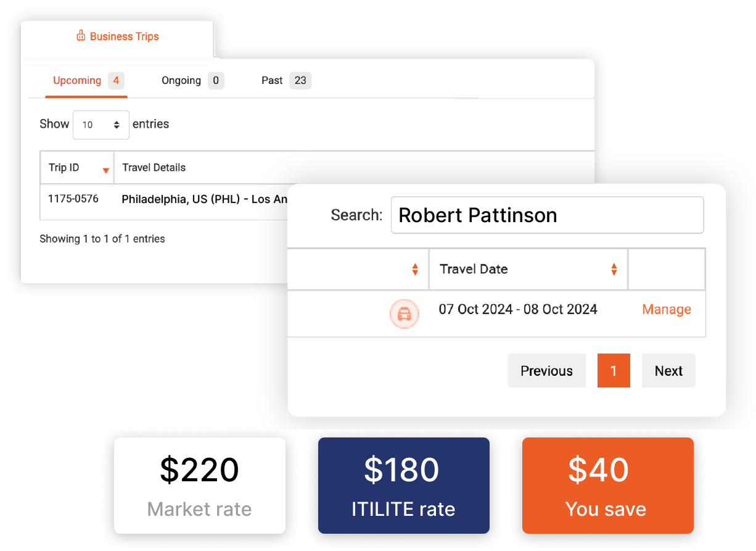This screenshot has width=756, height=551.
Task: Click the Manage link for the trip
Action: point(666,310)
